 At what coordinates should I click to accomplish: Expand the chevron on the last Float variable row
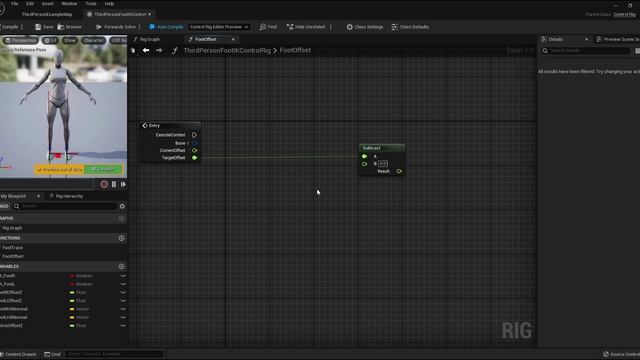pos(123,326)
